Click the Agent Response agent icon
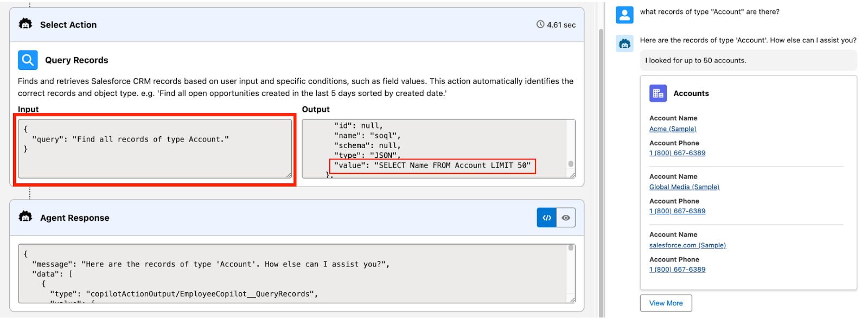The image size is (868, 319). coord(25,217)
